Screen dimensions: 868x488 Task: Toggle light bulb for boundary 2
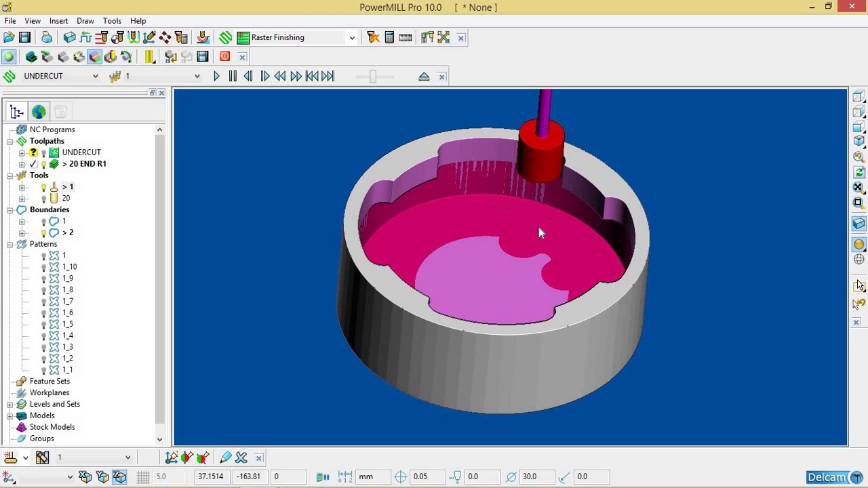[x=44, y=233]
